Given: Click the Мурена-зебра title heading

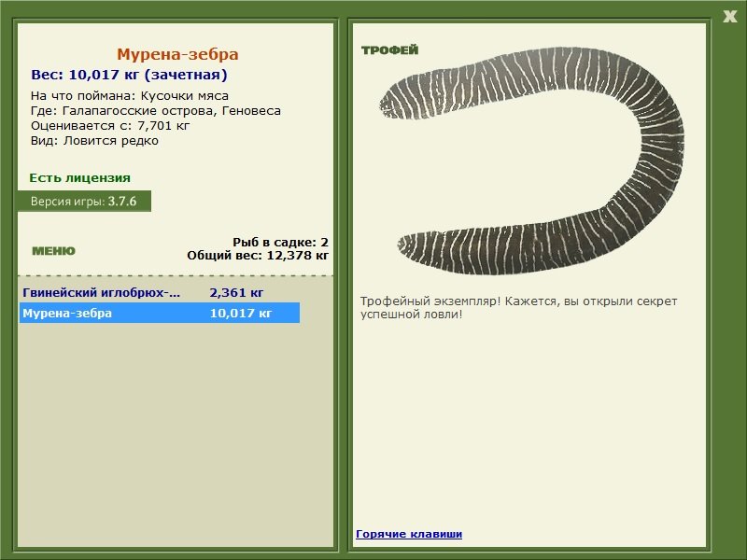Looking at the screenshot, I should point(177,54).
